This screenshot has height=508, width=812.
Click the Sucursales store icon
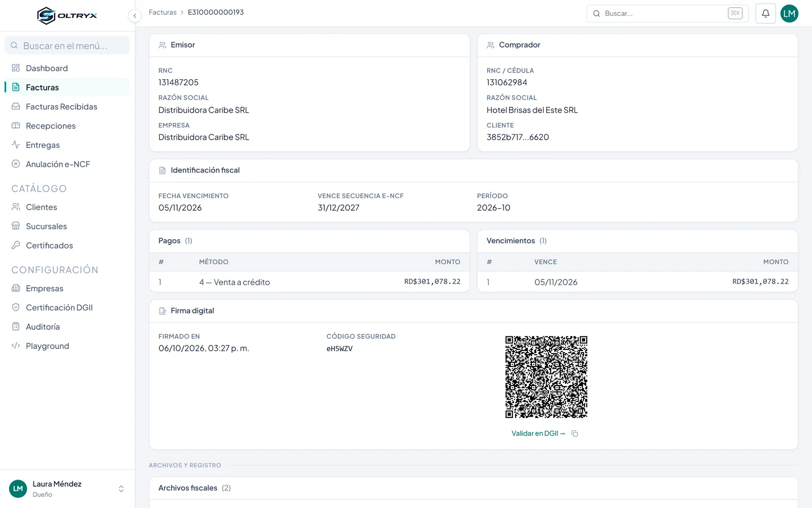[16, 226]
